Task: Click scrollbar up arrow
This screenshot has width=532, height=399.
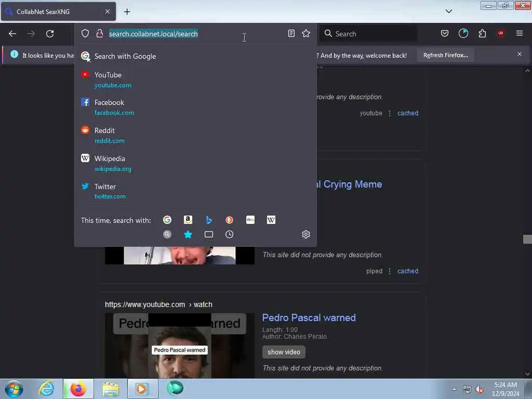Action: click(527, 71)
